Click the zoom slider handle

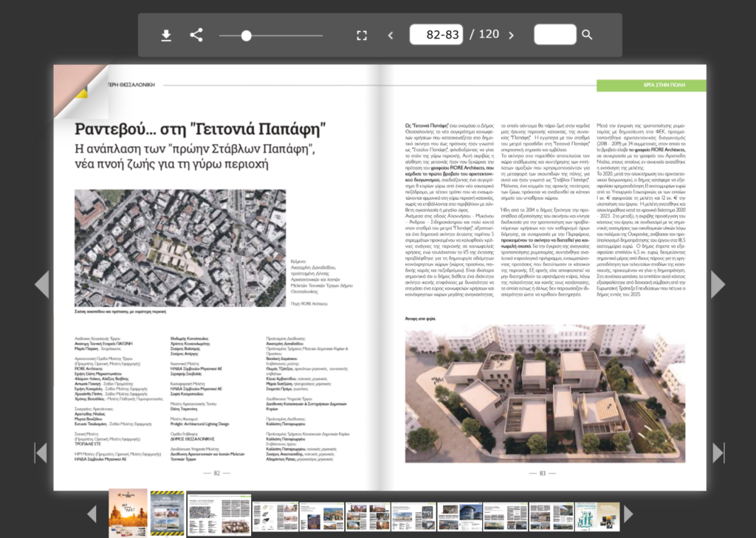point(247,35)
